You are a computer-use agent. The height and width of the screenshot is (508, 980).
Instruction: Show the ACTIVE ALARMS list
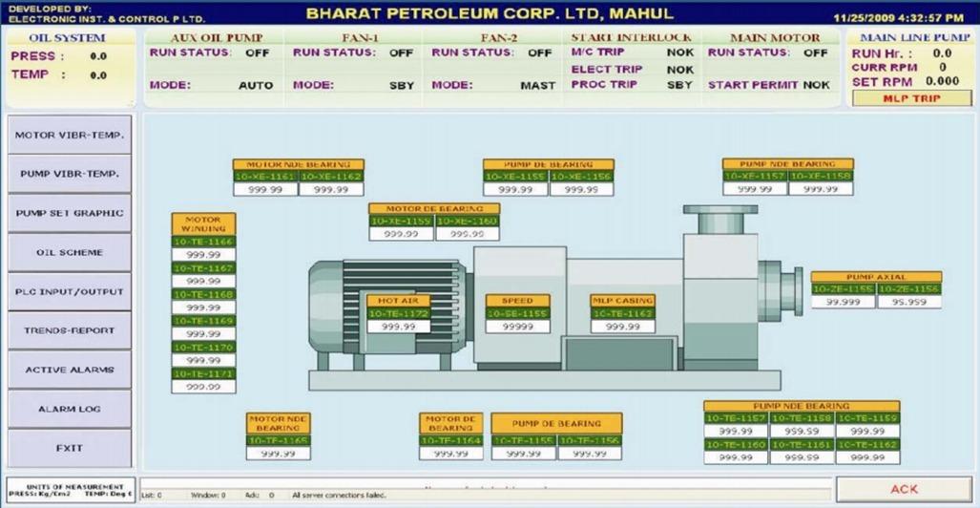click(x=69, y=370)
